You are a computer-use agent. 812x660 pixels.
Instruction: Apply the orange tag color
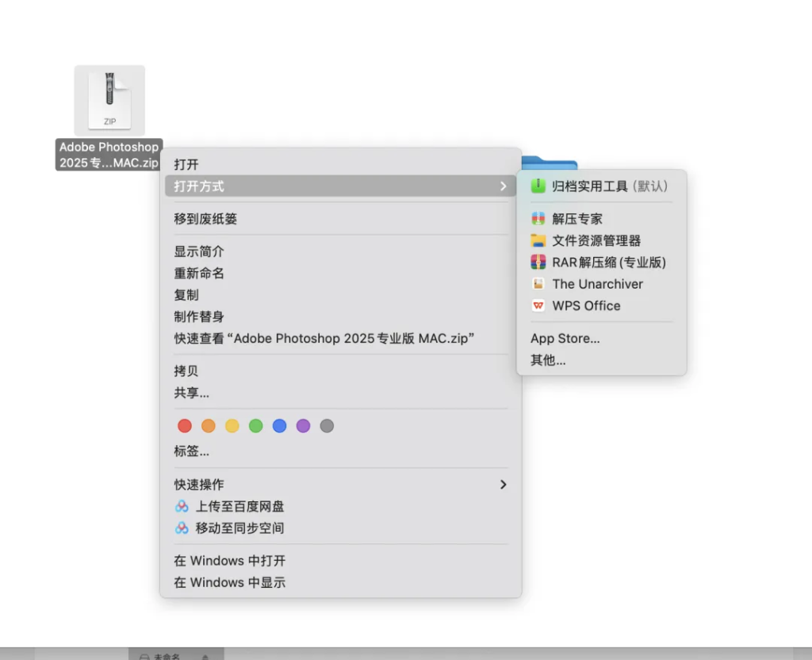[209, 426]
